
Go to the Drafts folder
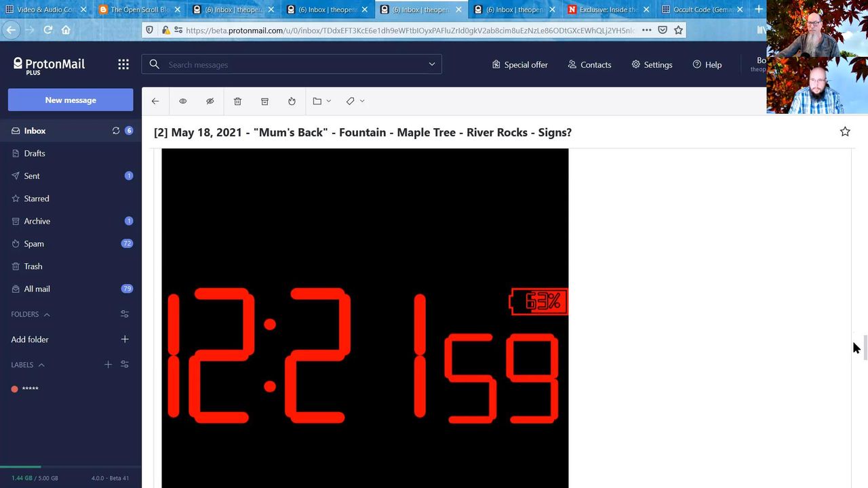(35, 153)
